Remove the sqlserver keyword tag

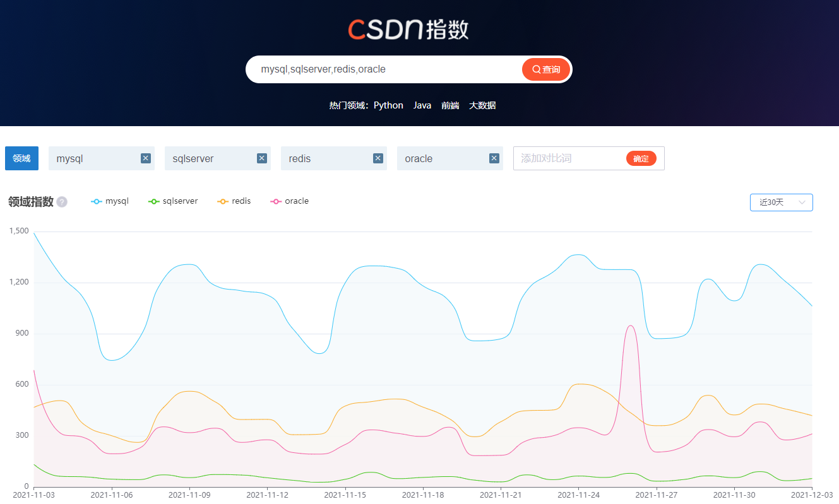pos(262,158)
